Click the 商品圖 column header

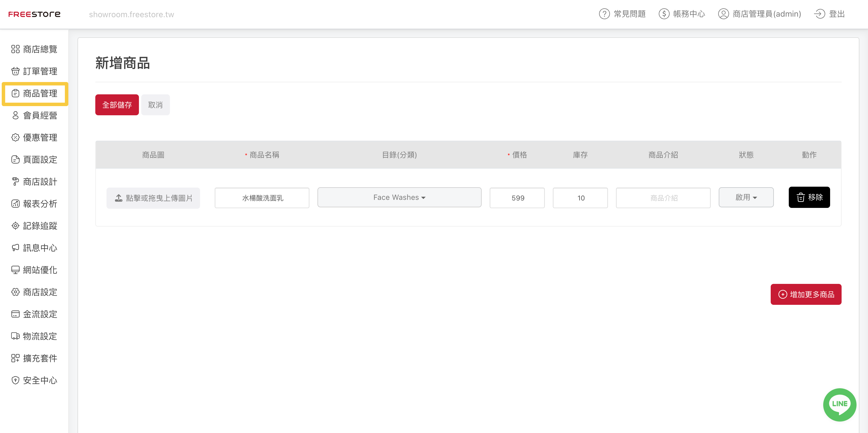coord(153,155)
